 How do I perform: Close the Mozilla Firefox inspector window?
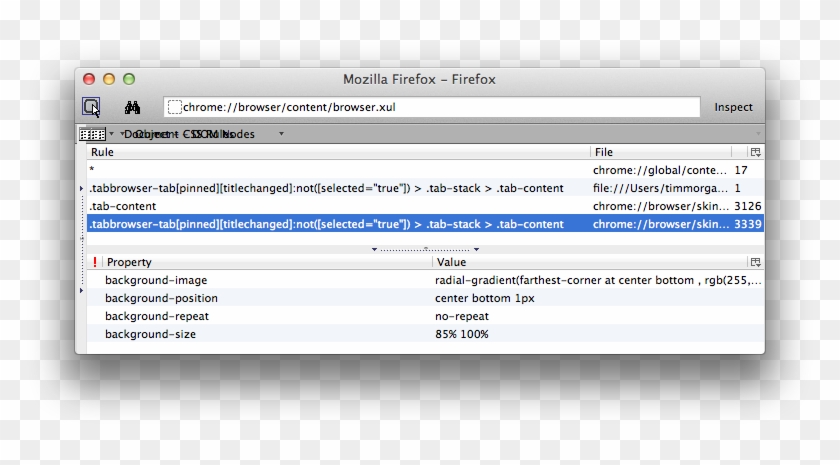(89, 79)
